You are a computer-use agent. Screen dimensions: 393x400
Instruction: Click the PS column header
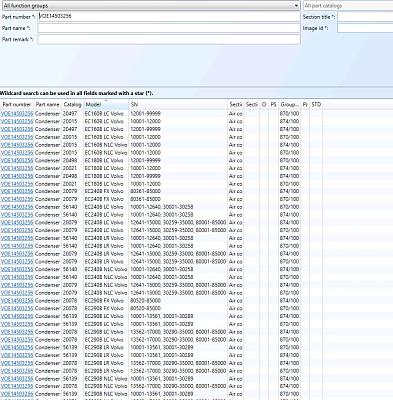tap(273, 104)
